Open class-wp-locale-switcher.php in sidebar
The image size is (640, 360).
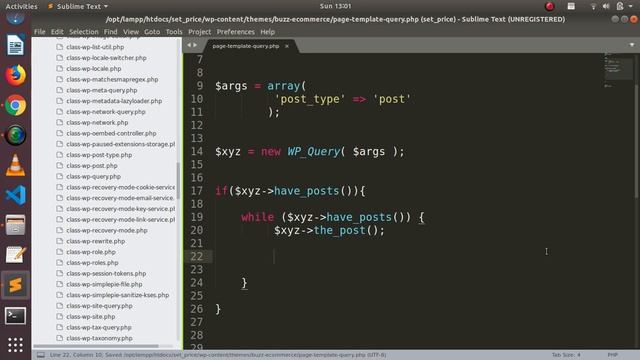[106, 58]
